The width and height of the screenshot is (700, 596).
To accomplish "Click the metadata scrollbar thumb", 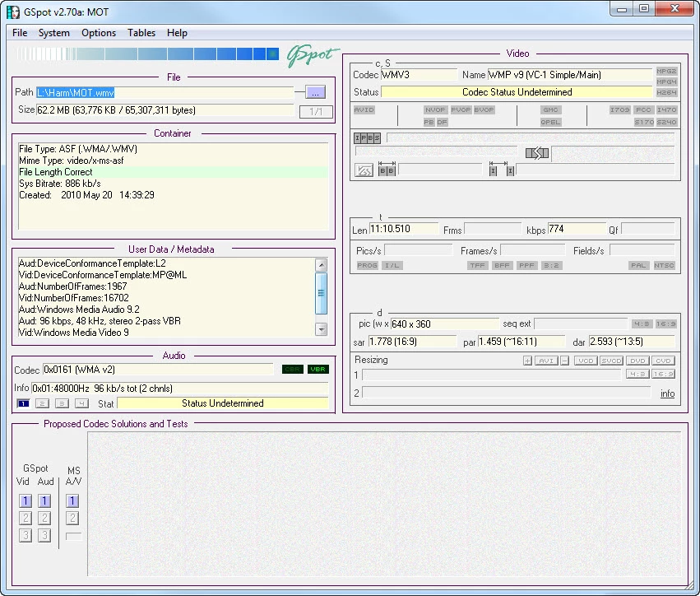I will click(321, 293).
